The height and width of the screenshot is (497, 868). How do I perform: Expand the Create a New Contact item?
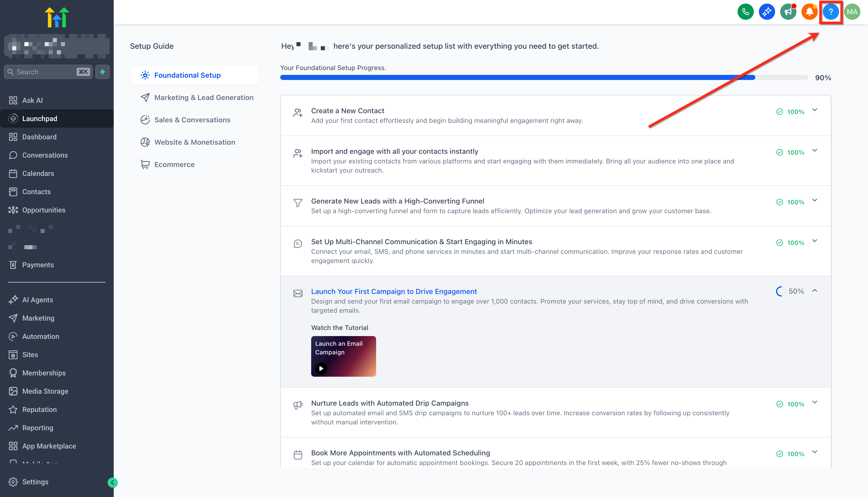pos(815,110)
